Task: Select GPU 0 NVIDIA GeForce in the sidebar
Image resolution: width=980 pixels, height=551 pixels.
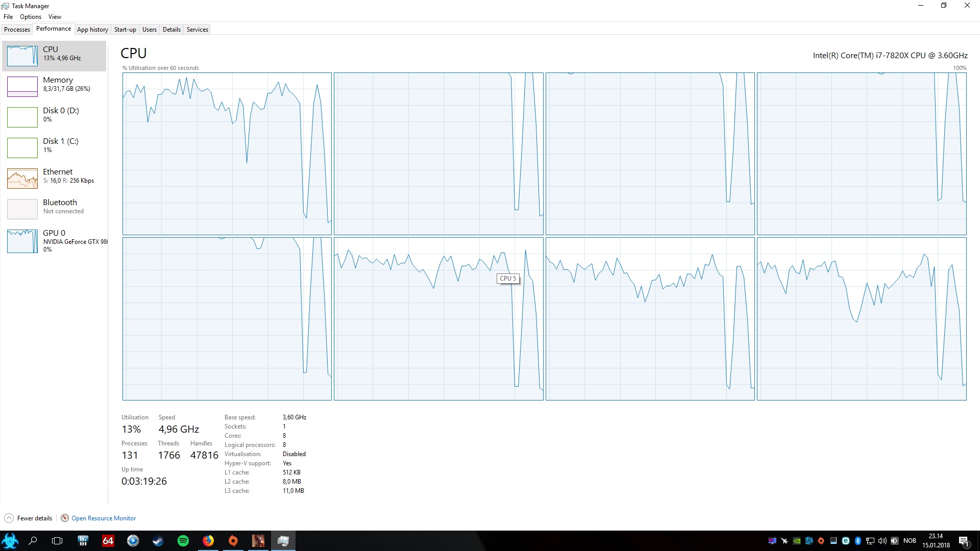Action: click(54, 241)
